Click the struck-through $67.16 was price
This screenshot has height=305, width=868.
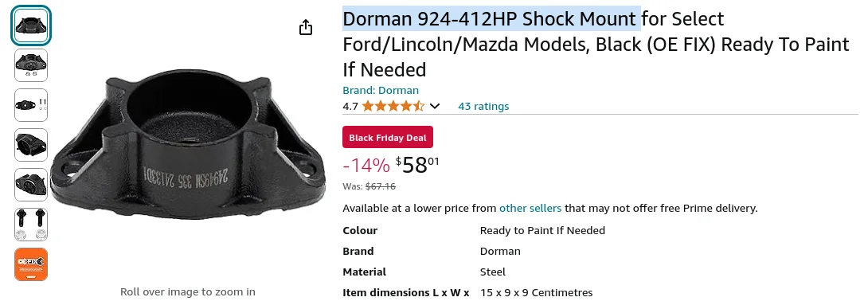[x=381, y=186]
